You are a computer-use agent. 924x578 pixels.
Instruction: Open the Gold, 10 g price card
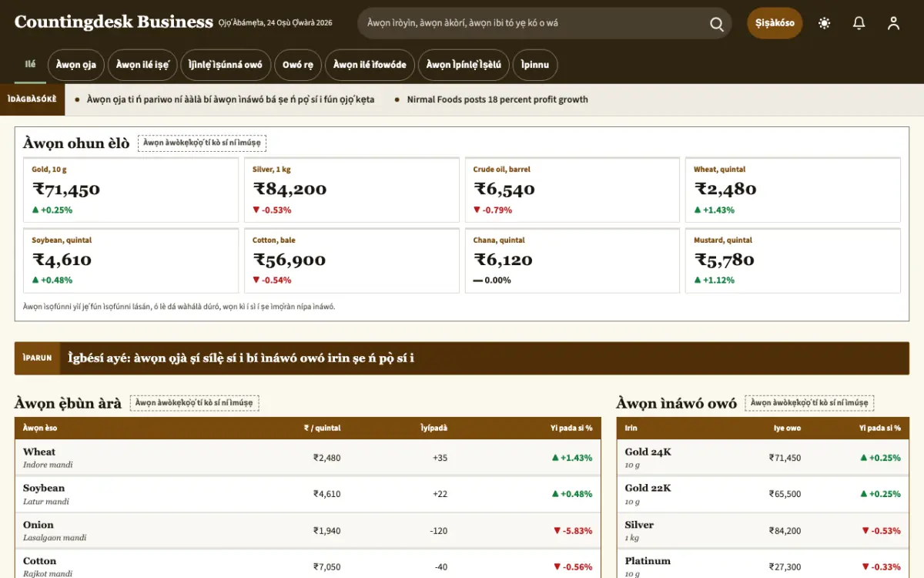[130, 190]
